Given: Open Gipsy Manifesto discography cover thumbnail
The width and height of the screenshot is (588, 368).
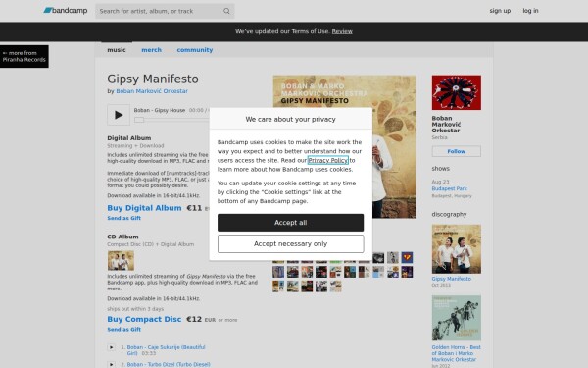Looking at the screenshot, I should coord(457,249).
